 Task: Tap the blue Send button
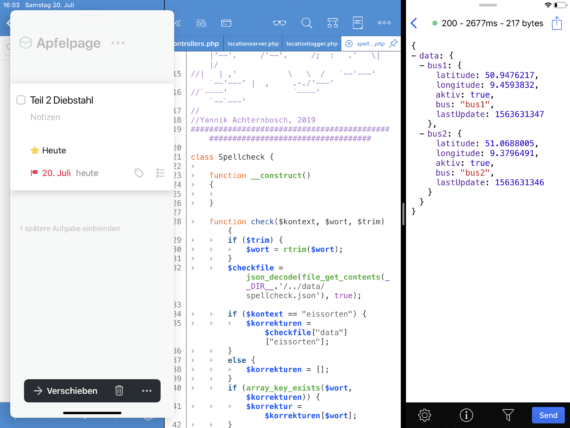coord(548,415)
